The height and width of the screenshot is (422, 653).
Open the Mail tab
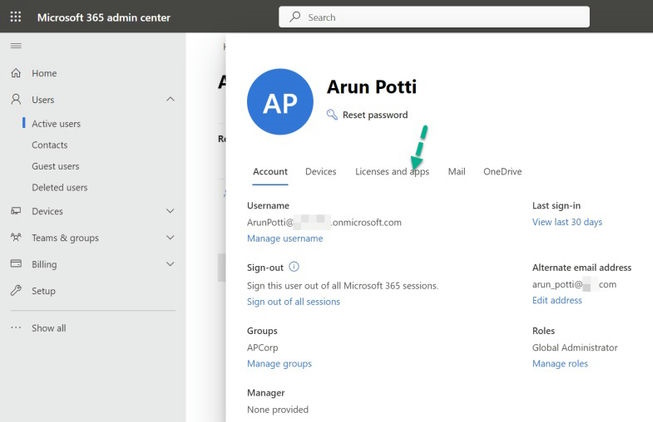coord(456,172)
